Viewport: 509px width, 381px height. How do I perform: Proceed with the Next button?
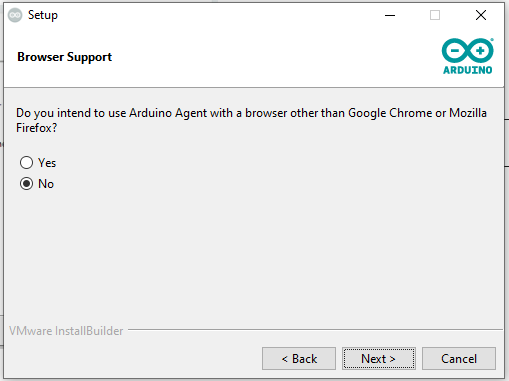click(x=379, y=359)
